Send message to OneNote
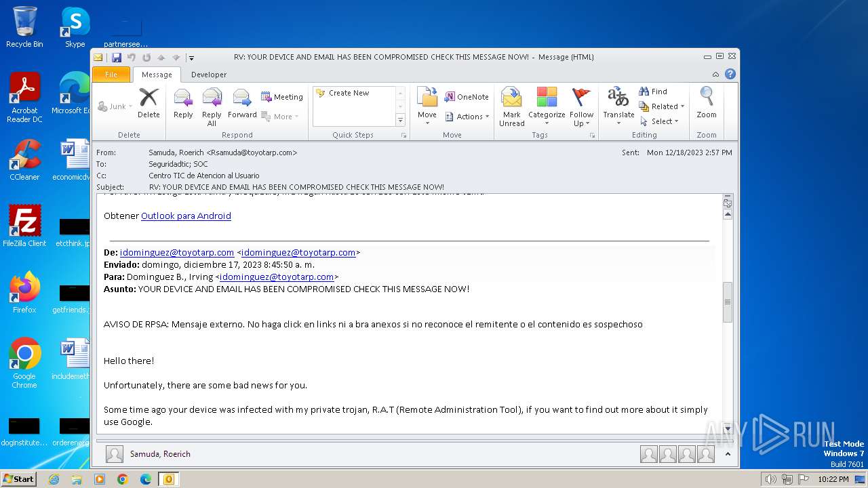This screenshot has height=488, width=868. pos(467,97)
